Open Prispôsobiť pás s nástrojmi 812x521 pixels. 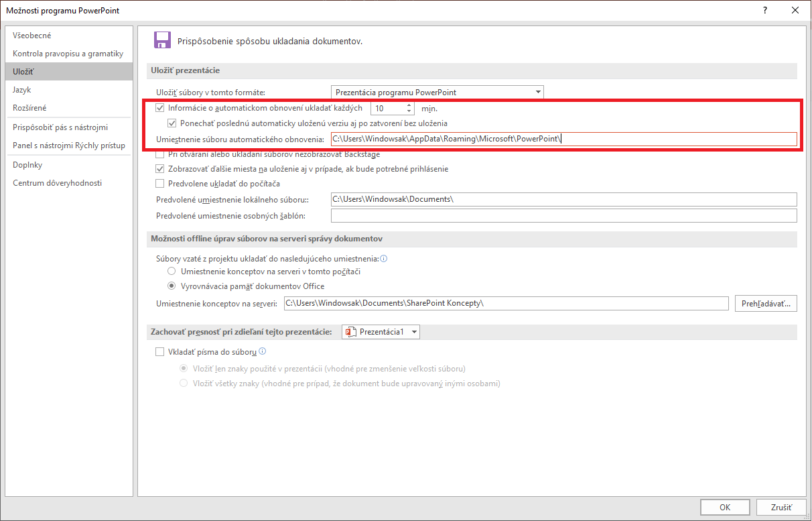[68, 127]
